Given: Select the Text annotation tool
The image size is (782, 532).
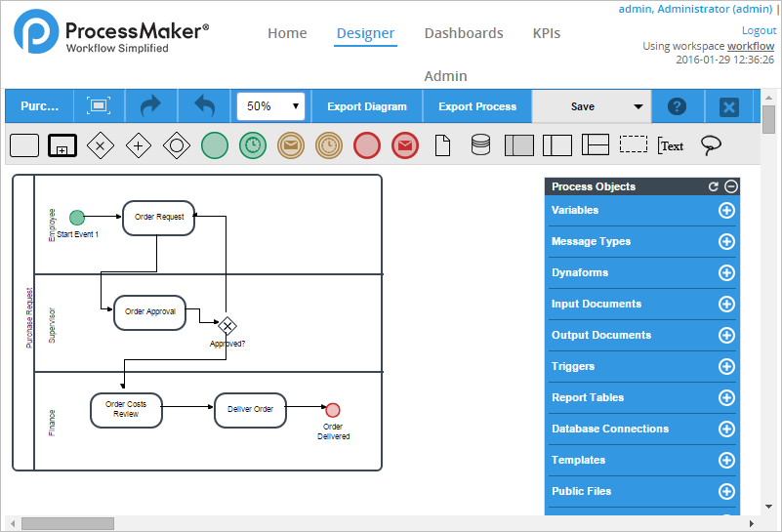Looking at the screenshot, I should point(671,145).
